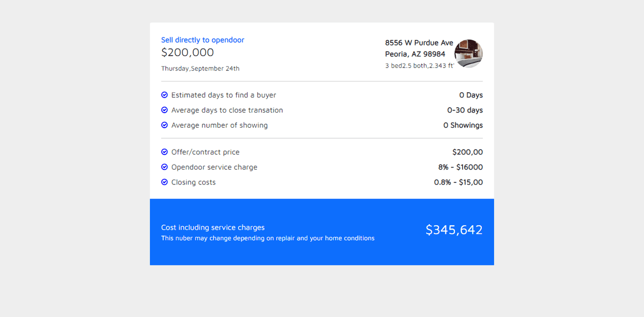Select the Thursday, September 24th date text
This screenshot has width=644, height=317.
coord(200,68)
